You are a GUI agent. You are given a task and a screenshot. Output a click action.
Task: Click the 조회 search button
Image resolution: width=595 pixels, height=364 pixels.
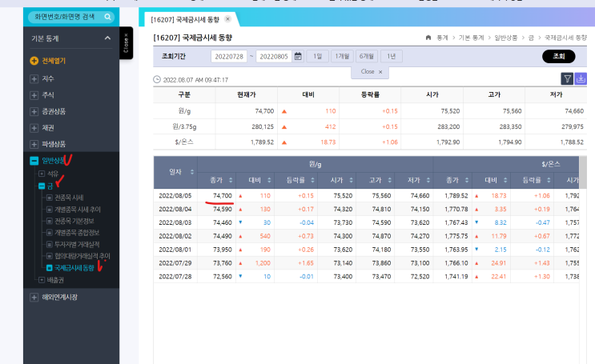(x=559, y=56)
